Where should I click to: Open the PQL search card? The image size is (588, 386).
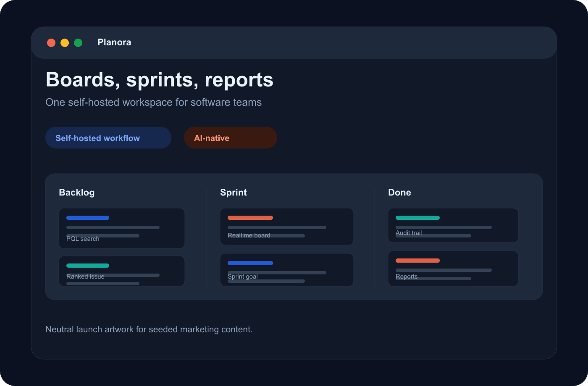point(122,228)
